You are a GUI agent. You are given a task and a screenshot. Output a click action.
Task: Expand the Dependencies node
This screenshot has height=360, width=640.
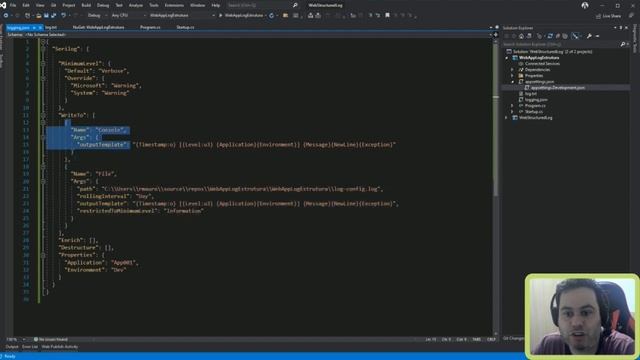pyautogui.click(x=513, y=70)
